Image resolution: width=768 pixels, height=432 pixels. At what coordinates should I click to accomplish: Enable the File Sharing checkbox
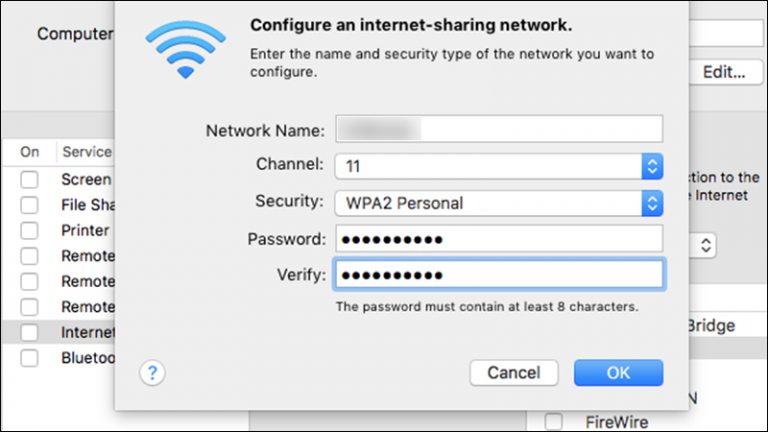[30, 205]
